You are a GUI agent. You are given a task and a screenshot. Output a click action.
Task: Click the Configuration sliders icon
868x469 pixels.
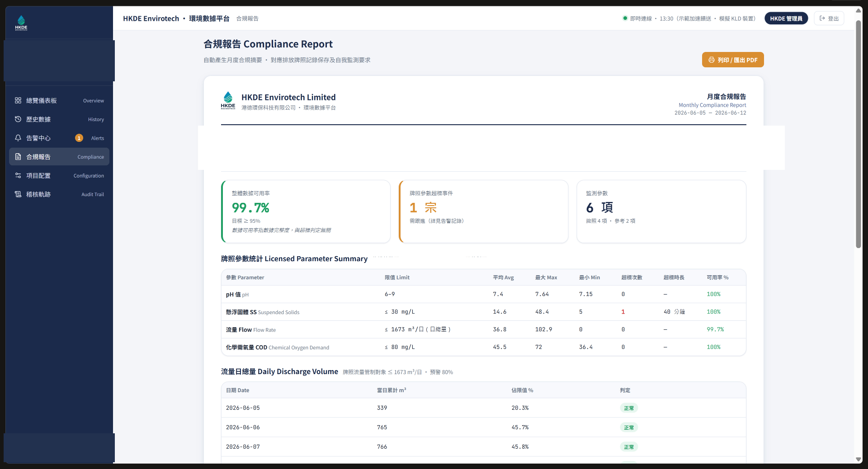click(18, 175)
